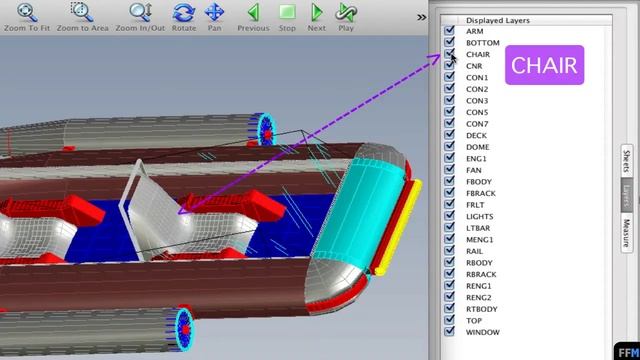Stop the animation playback

point(287,18)
